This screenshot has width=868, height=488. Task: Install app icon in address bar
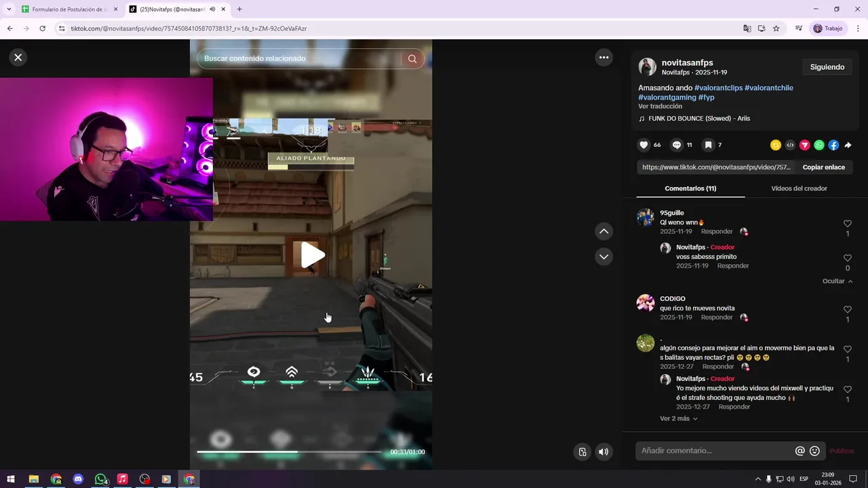(762, 28)
